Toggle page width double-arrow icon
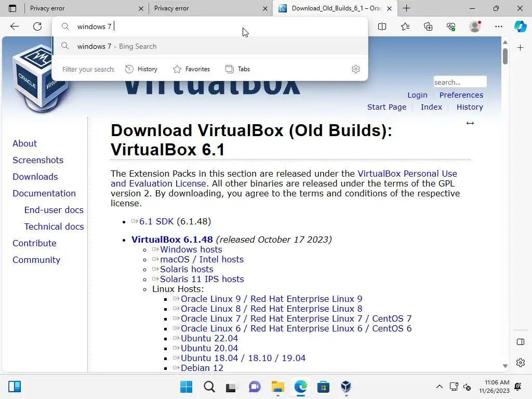Screen dimensions: 532x399 (x=470, y=123)
